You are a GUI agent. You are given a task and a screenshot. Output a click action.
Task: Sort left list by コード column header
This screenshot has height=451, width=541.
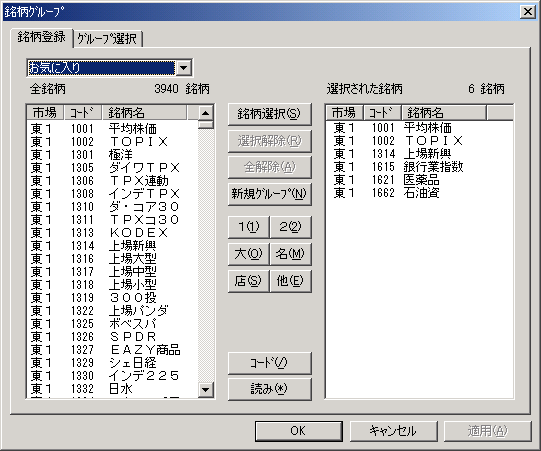click(x=83, y=112)
